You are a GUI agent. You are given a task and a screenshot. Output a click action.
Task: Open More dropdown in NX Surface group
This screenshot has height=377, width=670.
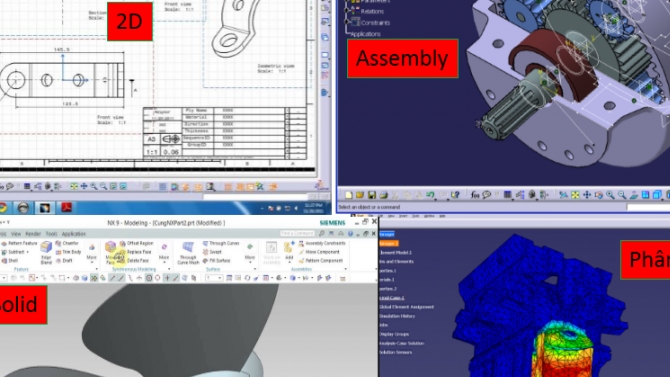(250, 252)
